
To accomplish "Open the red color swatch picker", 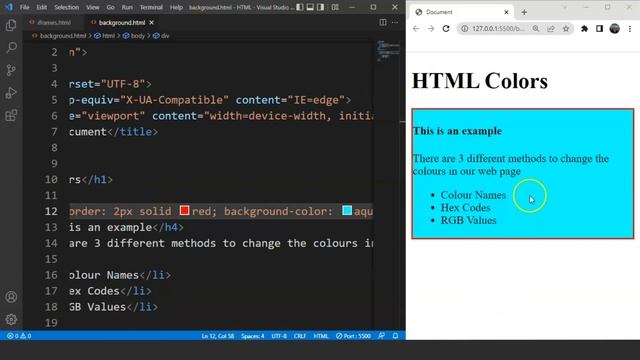I will click(184, 210).
